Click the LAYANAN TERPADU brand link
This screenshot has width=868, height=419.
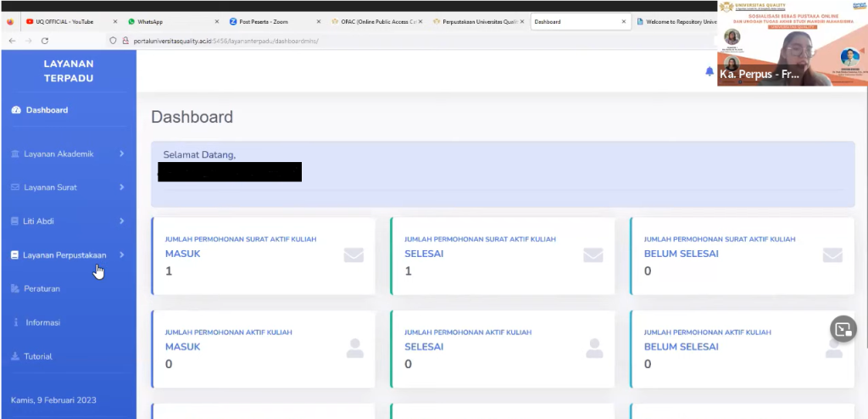coord(68,71)
